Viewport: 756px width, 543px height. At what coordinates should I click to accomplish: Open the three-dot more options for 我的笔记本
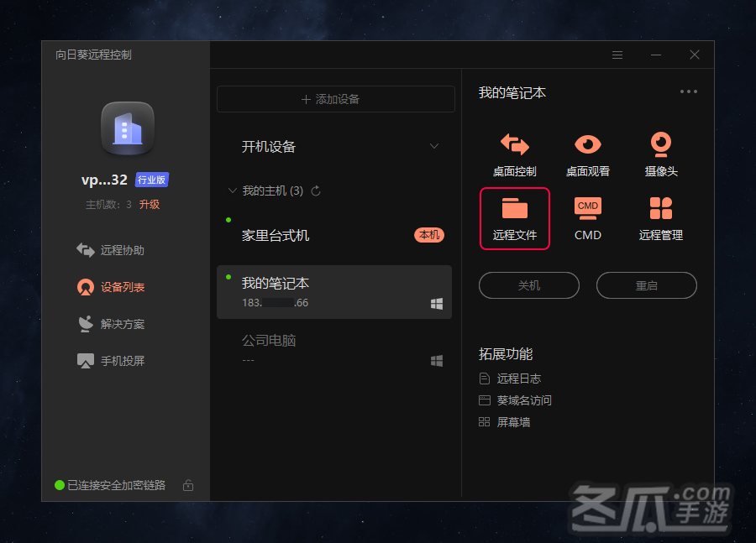689,91
